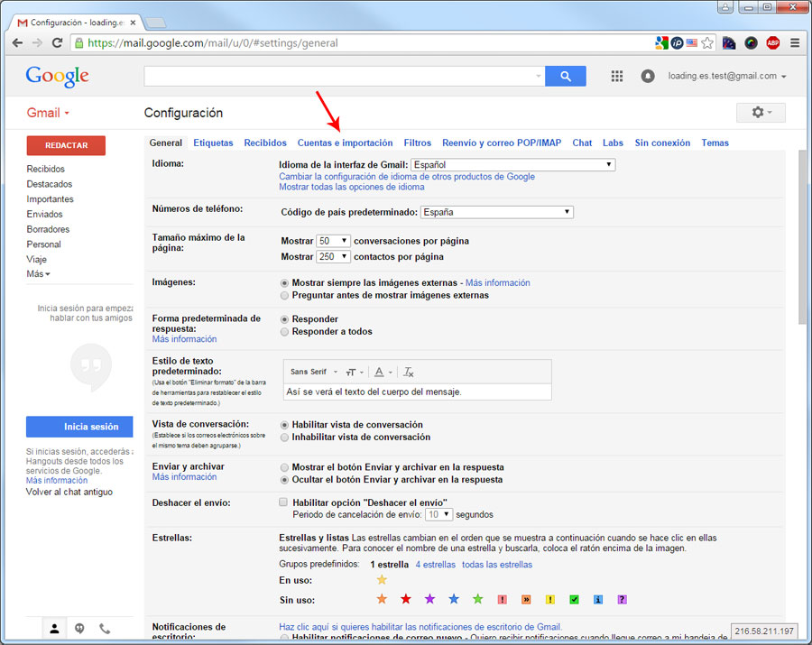Switch to the Etiquetas settings tab

213,143
